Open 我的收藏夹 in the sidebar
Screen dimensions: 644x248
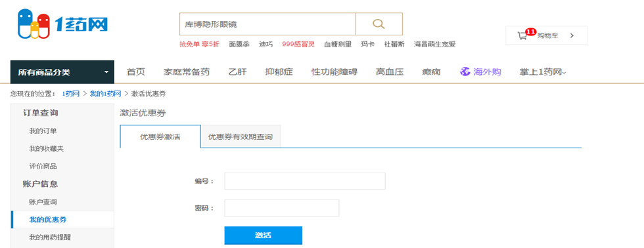coord(47,149)
